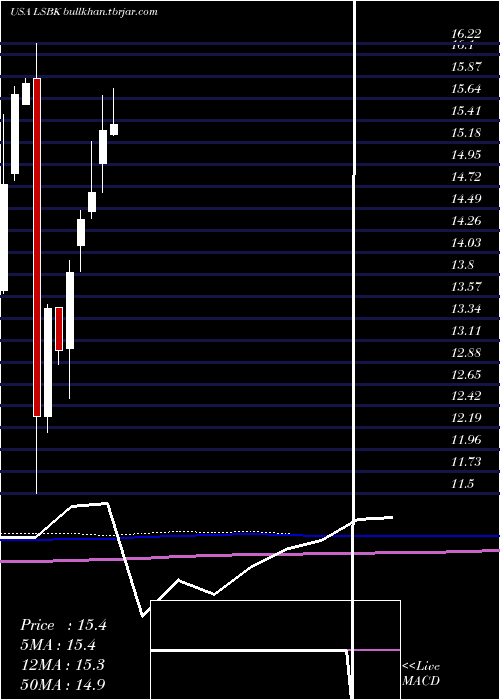Click the small red candlestick near 13.11

click(59, 329)
